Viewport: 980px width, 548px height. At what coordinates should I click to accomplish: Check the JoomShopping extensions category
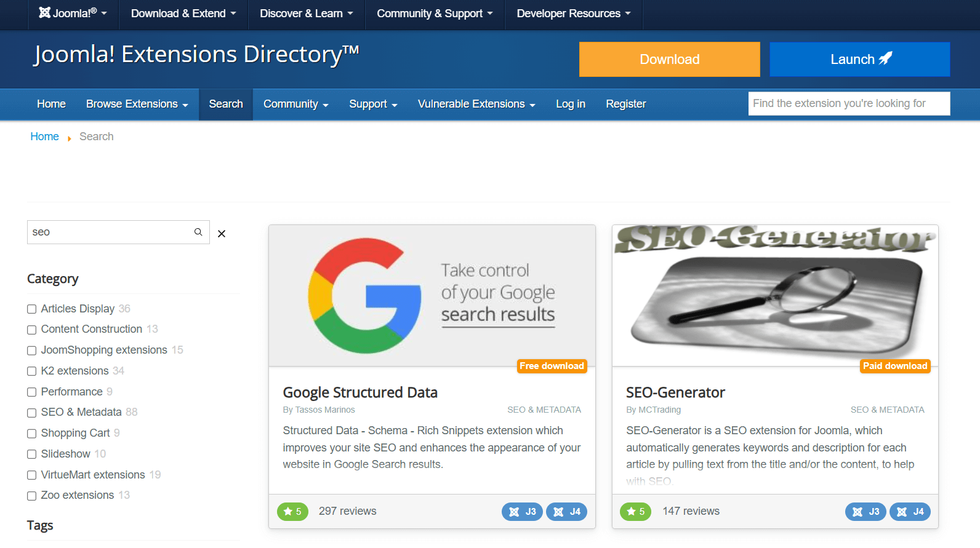pyautogui.click(x=32, y=351)
